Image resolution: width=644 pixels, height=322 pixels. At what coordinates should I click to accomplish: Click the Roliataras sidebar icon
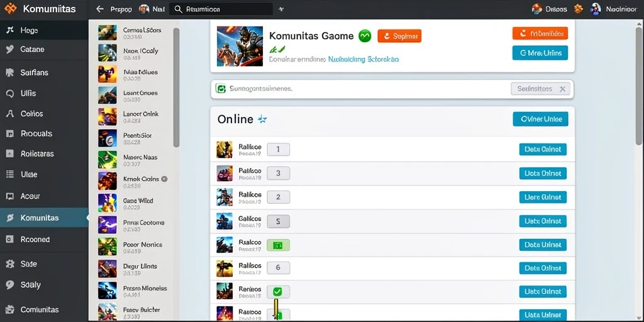coord(10,153)
